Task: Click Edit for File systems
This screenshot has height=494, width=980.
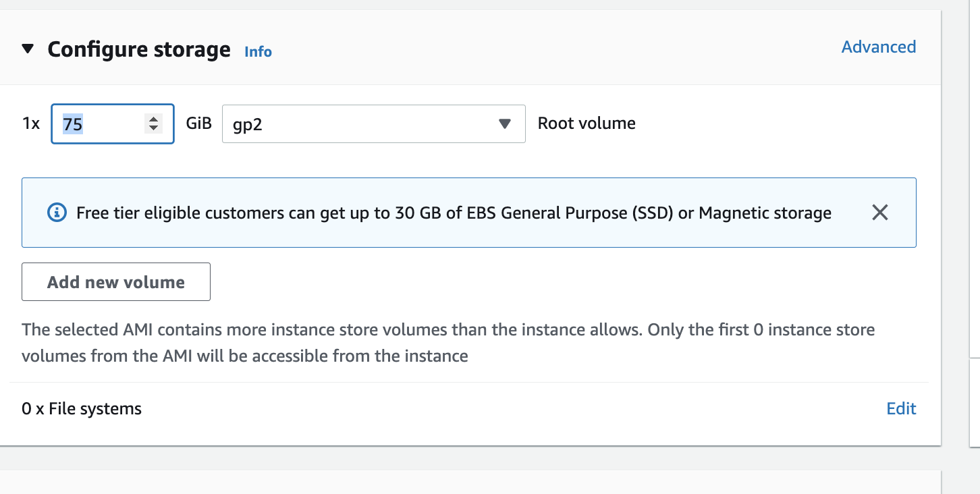Action: tap(901, 408)
